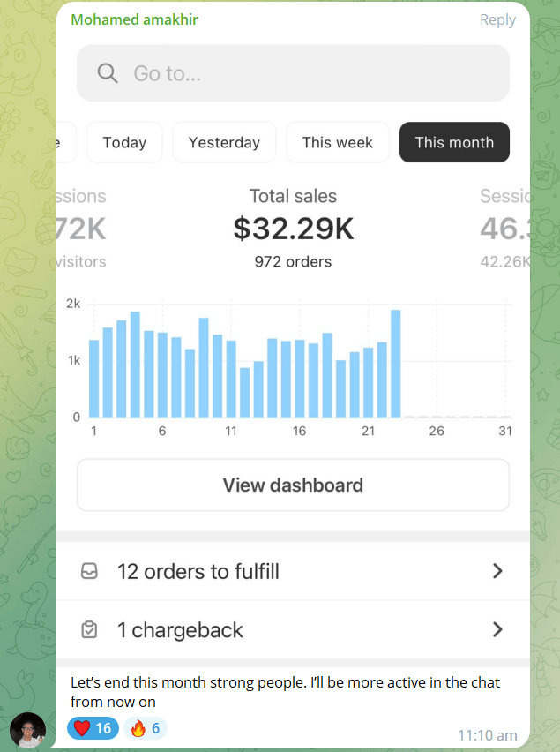Toggle the fire emoji reaction
The height and width of the screenshot is (752, 560).
(x=146, y=728)
